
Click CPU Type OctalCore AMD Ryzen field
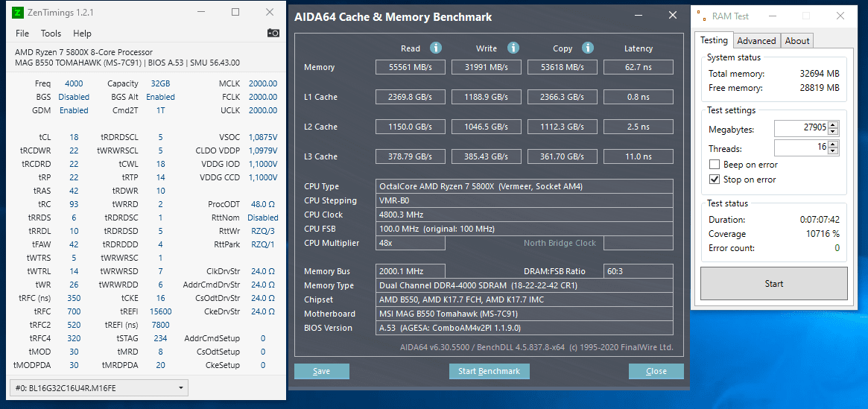click(525, 186)
